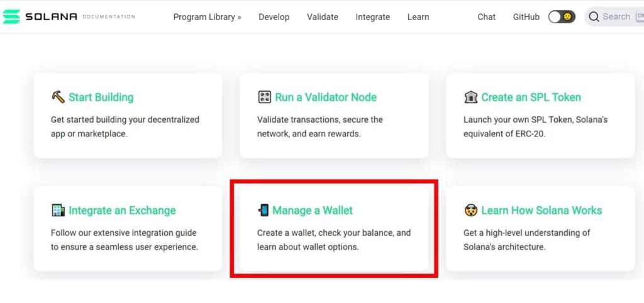Screen dimensions: 644x303
Task: Click the phone icon beside Manage a Wallet
Action: (x=264, y=210)
